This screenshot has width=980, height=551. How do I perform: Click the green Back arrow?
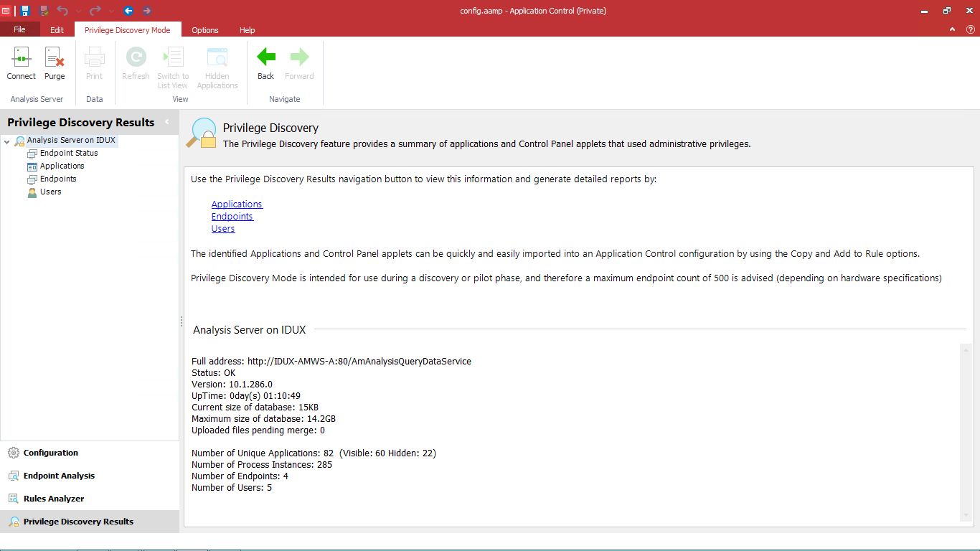pyautogui.click(x=266, y=57)
